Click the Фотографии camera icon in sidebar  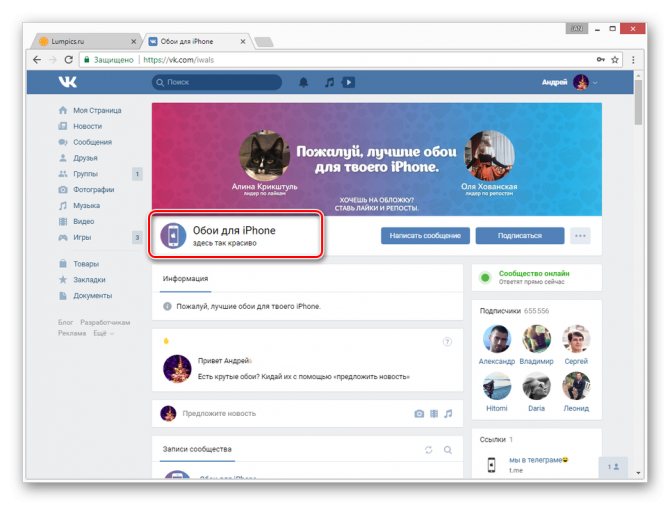pyautogui.click(x=63, y=189)
